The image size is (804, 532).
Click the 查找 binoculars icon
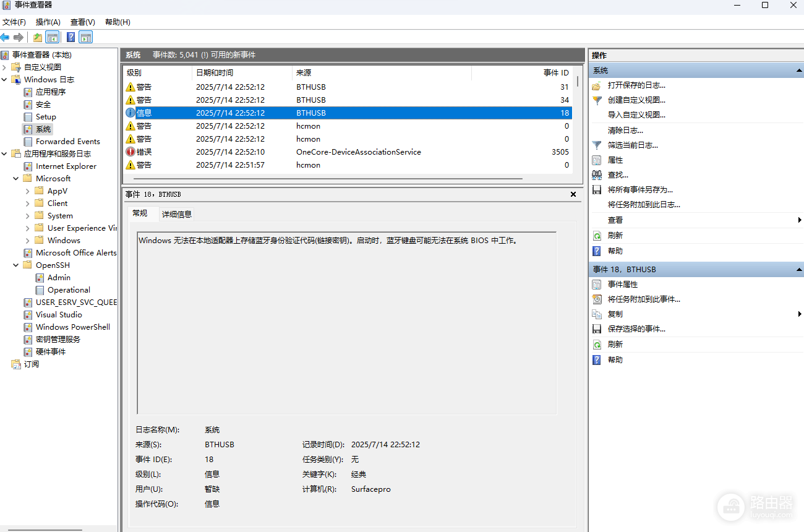[x=597, y=175]
